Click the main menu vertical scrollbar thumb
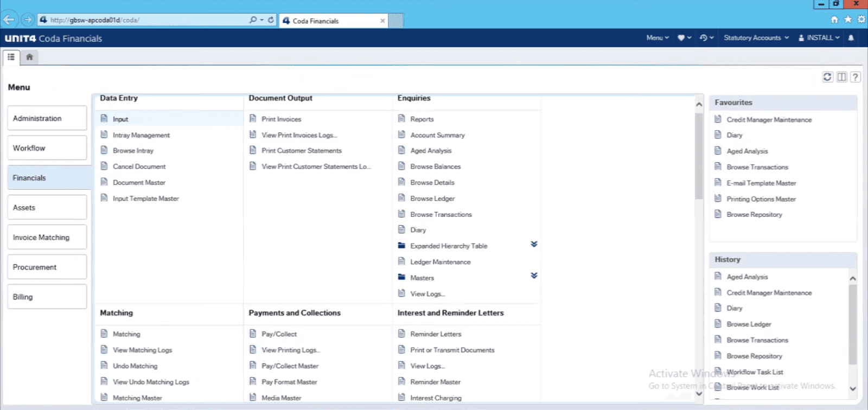The width and height of the screenshot is (868, 410). (x=699, y=157)
